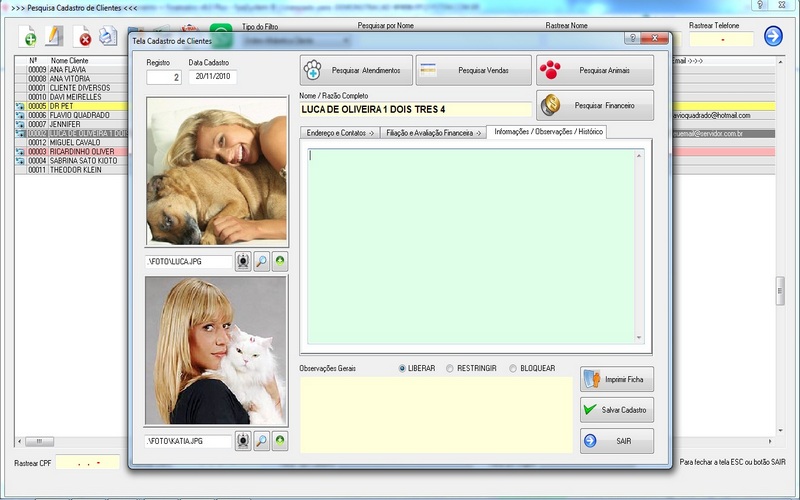
Task: Click the .\FOTO\KATIA.JPG path field
Action: click(x=189, y=441)
